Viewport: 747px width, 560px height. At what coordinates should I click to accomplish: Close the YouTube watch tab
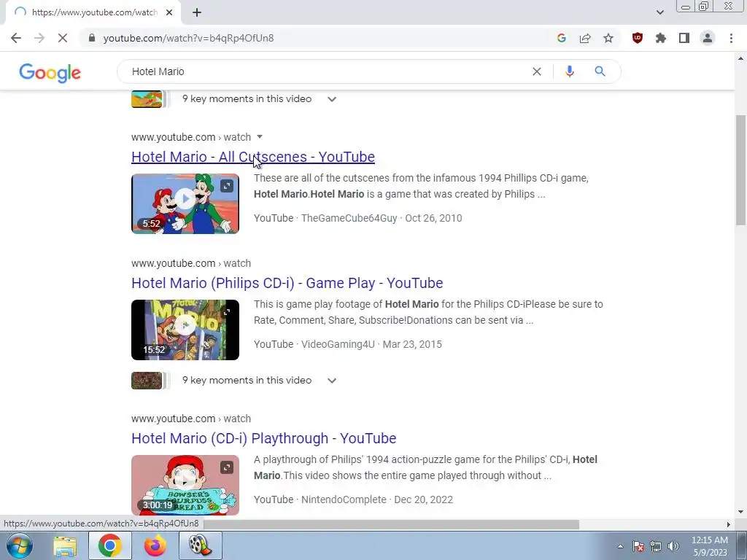click(x=169, y=12)
